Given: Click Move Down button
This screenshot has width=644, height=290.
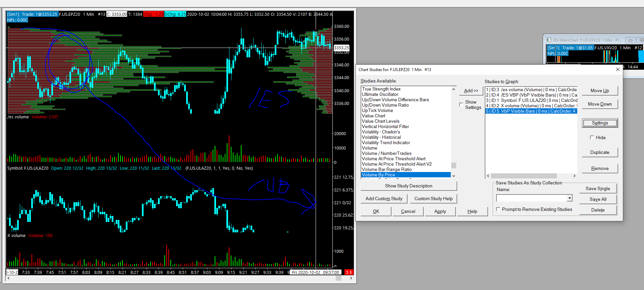Looking at the screenshot, I should click(600, 104).
